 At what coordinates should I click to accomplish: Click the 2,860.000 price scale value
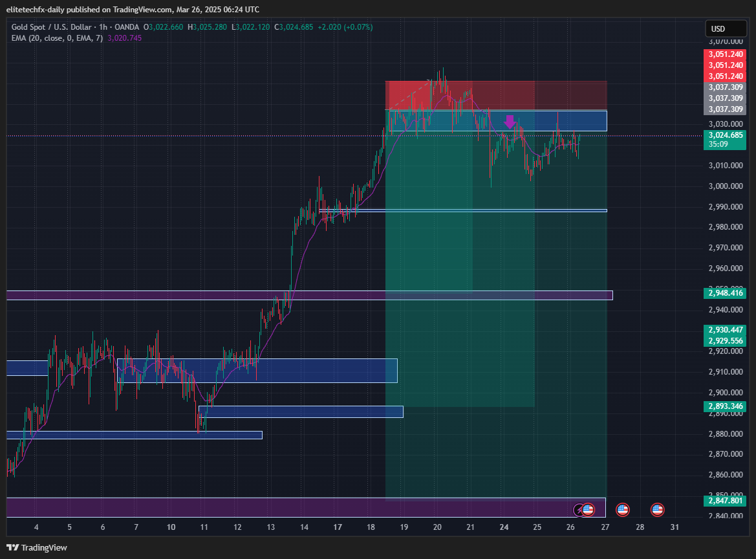tap(726, 475)
